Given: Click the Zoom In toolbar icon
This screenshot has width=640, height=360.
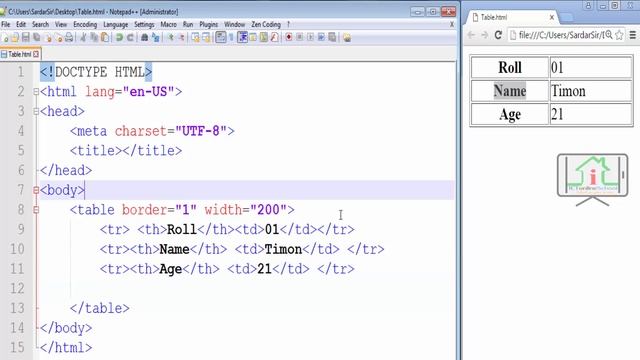Looking at the screenshot, I should (x=171, y=38).
